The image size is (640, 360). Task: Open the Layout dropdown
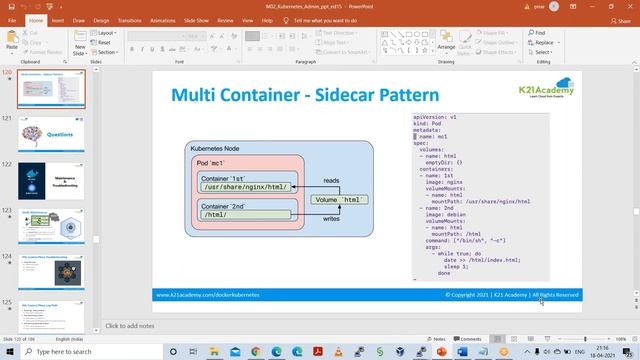click(104, 33)
